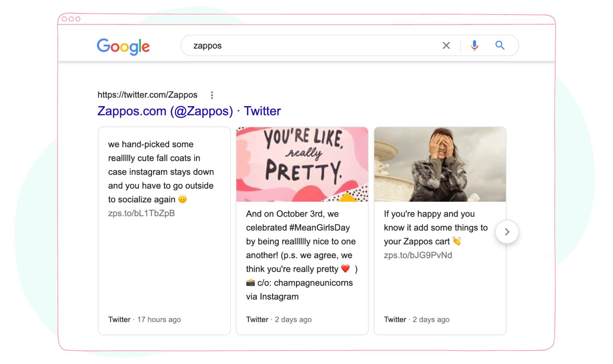
Task: Click Twitter source label on the #MeanGirlsDay tweet
Action: click(x=257, y=319)
